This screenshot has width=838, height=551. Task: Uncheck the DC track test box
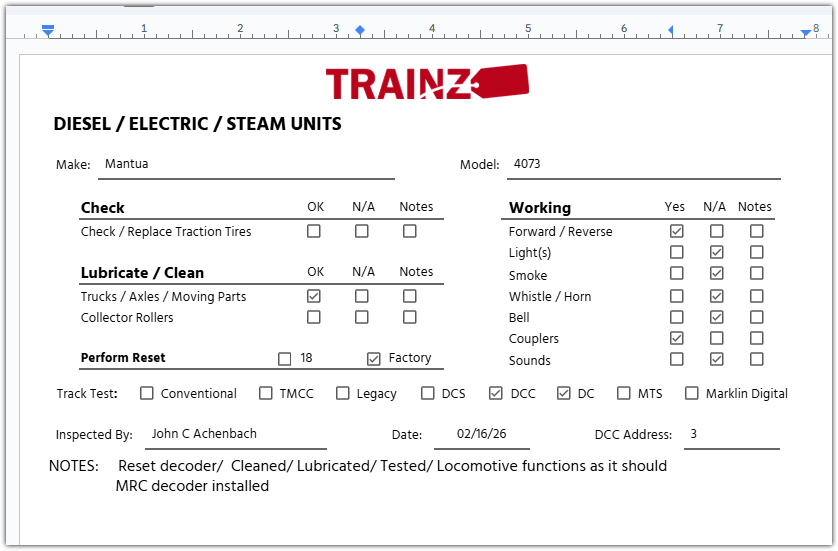(564, 393)
